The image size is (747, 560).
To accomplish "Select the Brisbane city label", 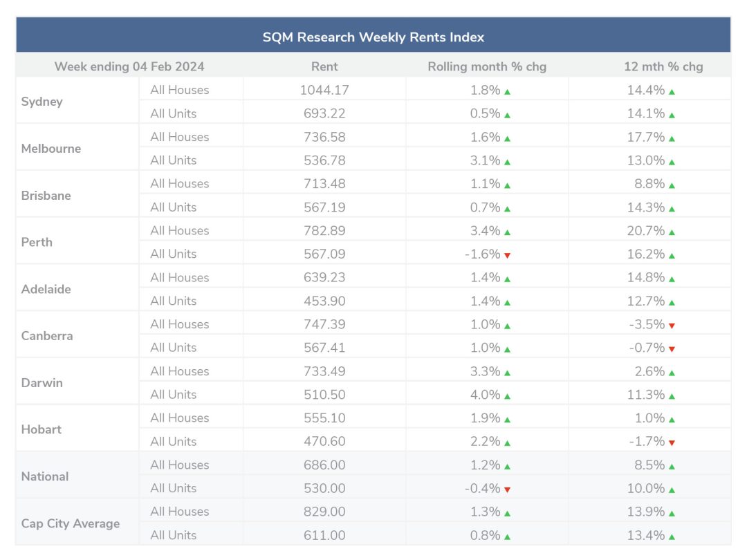I will pos(46,195).
